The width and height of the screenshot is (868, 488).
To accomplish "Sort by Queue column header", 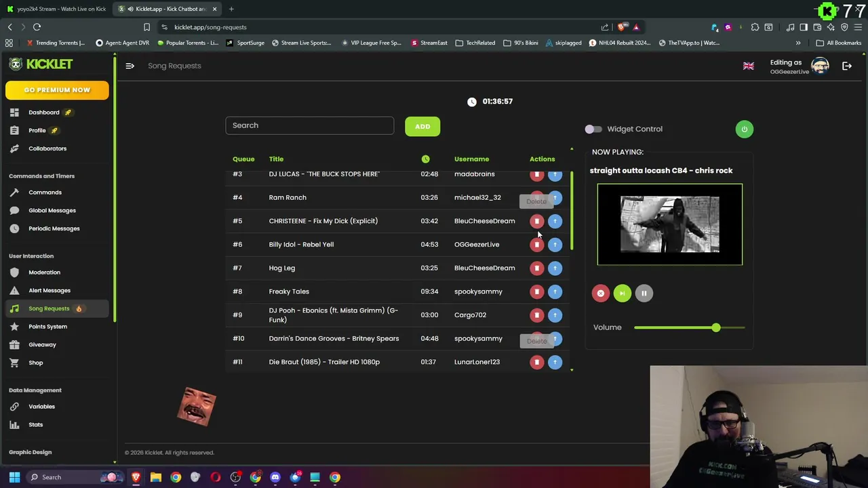I will (x=243, y=159).
